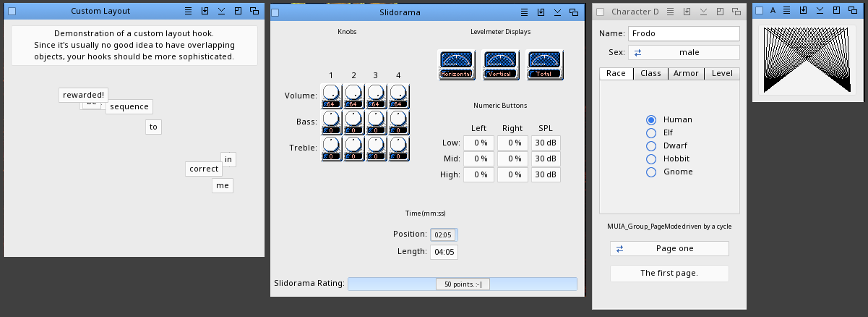The width and height of the screenshot is (868, 317).
Task: Open the Character D window's hamburger menu icon
Action: 671,12
